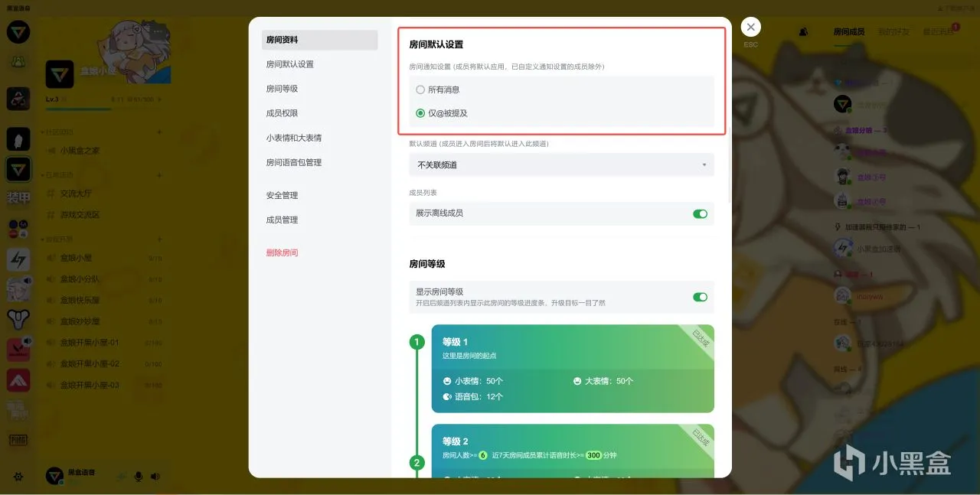Select the red download-arrow server icon
The image size is (980, 495).
click(18, 350)
